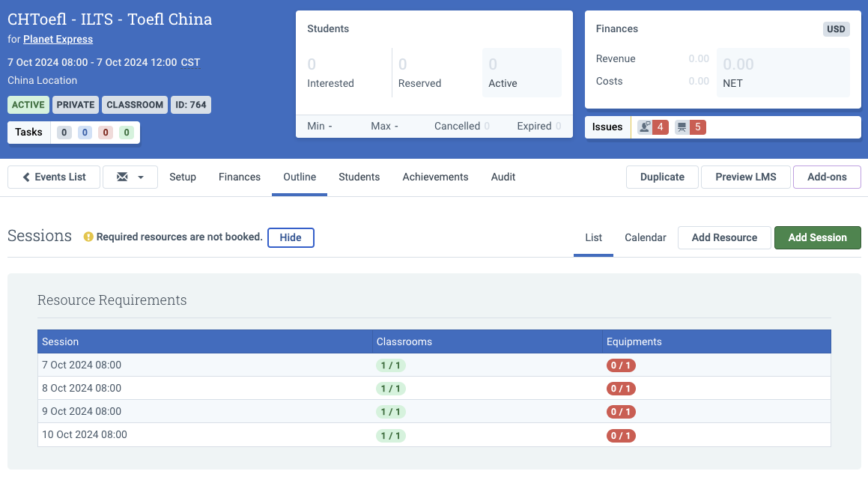Click the yellow warning icon beside Sessions
868x477 pixels.
click(x=88, y=237)
